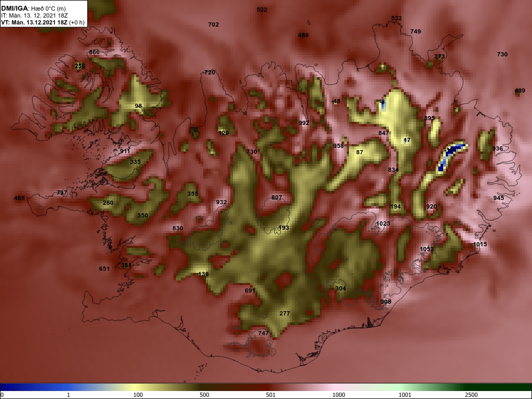Screen dimensions: 532x399
Task: Click the map value 87
Action: (360, 153)
